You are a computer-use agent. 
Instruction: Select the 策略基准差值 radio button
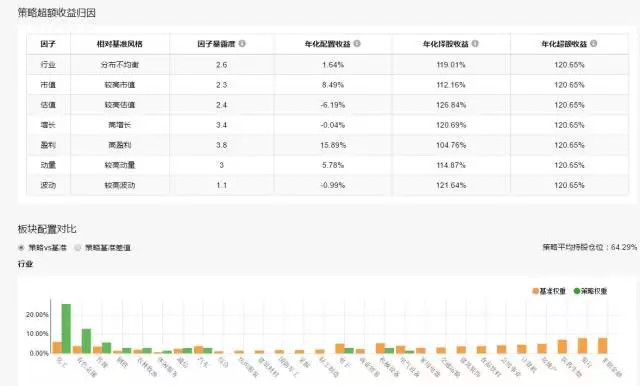point(78,248)
